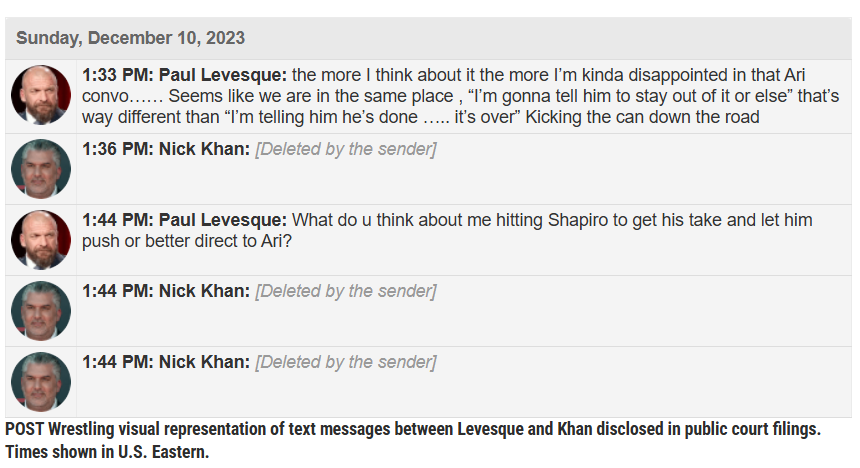Select Paul Levesque's avatar beside the Shapiro message
Viewport: 860px width, 468px height.
41,239
